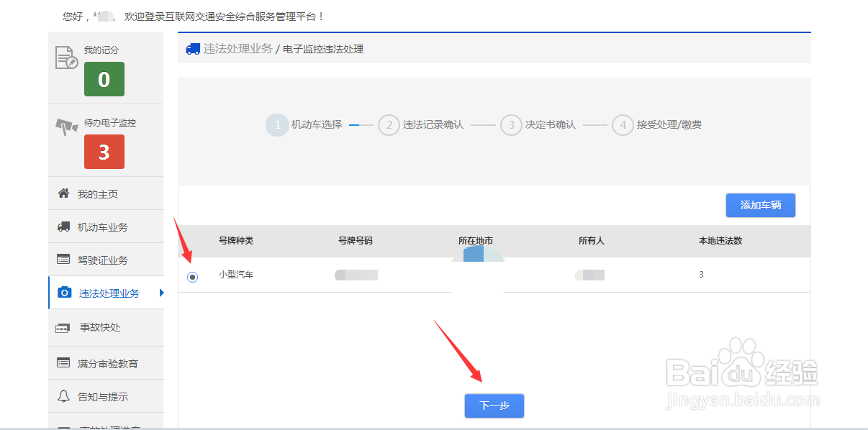Click the 事故快处 accident icon
The image size is (868, 430).
63,327
